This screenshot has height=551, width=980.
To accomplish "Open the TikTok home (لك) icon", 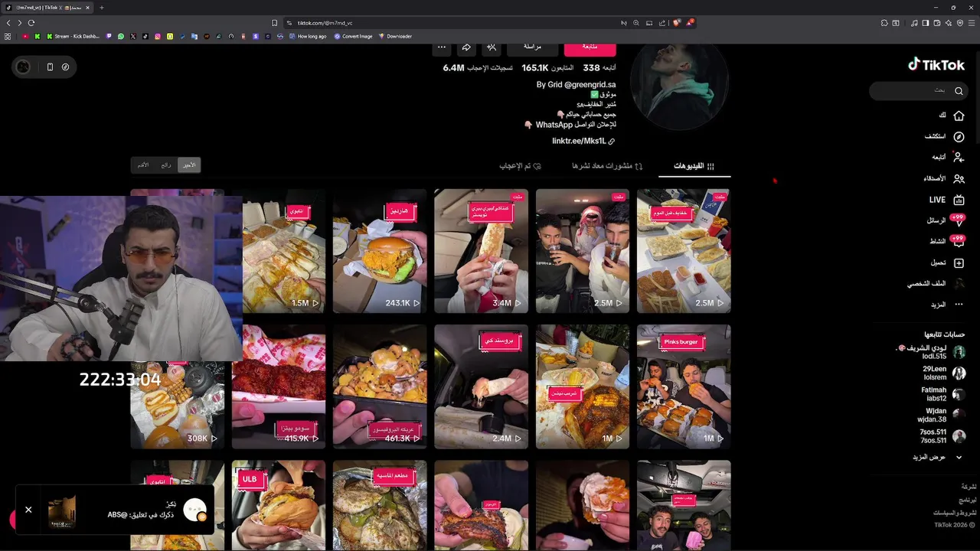I will (x=959, y=116).
